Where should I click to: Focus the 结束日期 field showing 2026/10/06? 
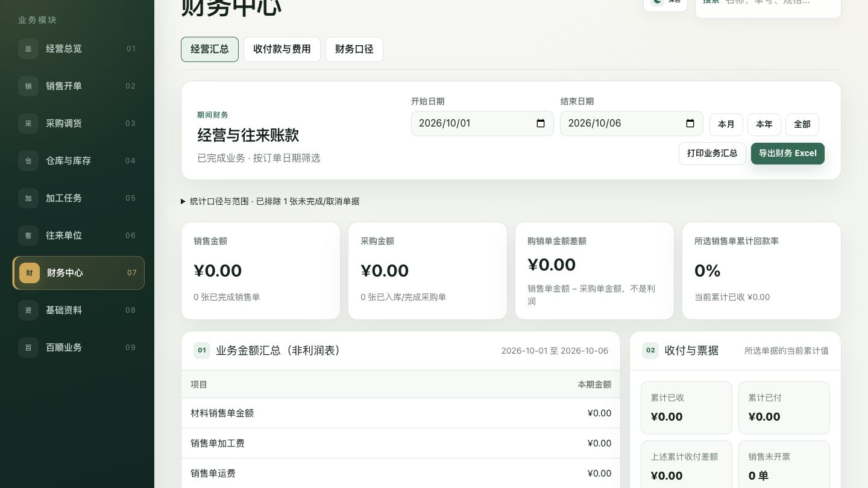click(x=632, y=124)
